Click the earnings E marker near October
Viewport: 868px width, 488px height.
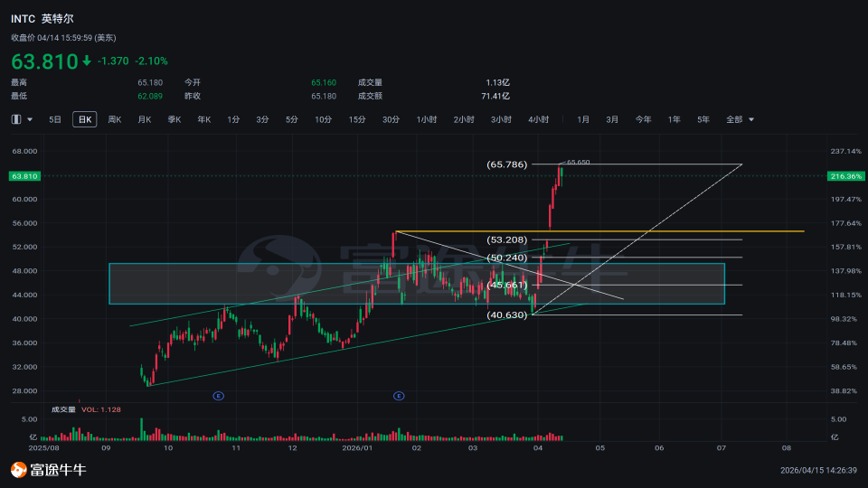(218, 396)
